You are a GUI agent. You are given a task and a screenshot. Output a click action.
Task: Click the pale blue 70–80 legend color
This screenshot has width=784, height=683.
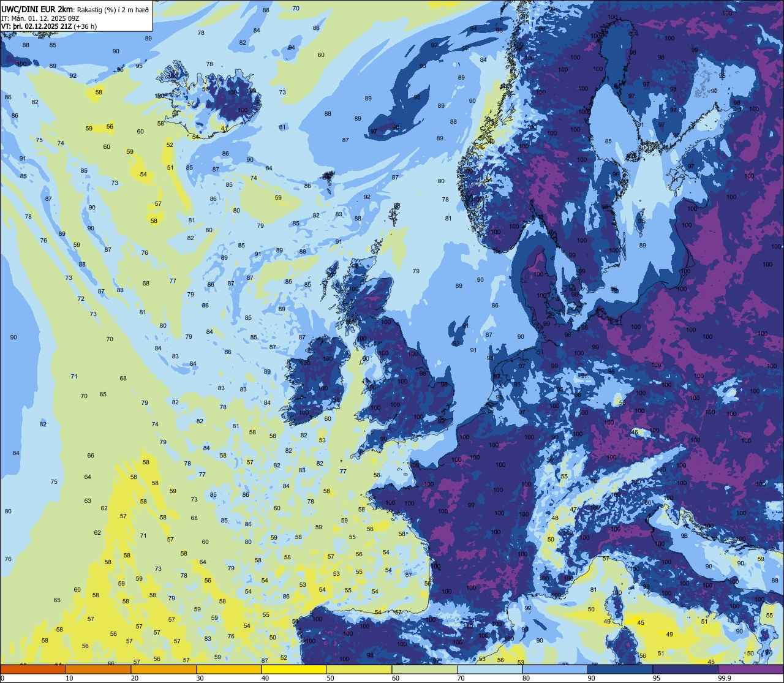coord(489,669)
